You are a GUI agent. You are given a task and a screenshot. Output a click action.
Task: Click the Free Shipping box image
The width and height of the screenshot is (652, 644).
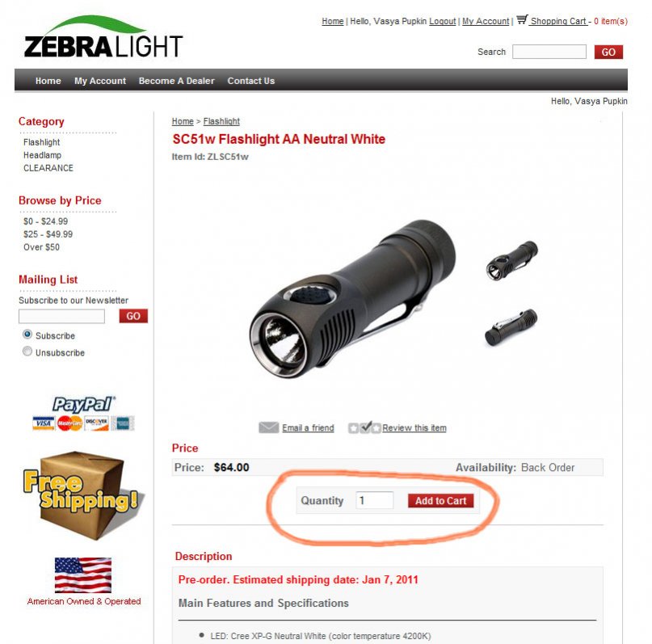coord(83,496)
